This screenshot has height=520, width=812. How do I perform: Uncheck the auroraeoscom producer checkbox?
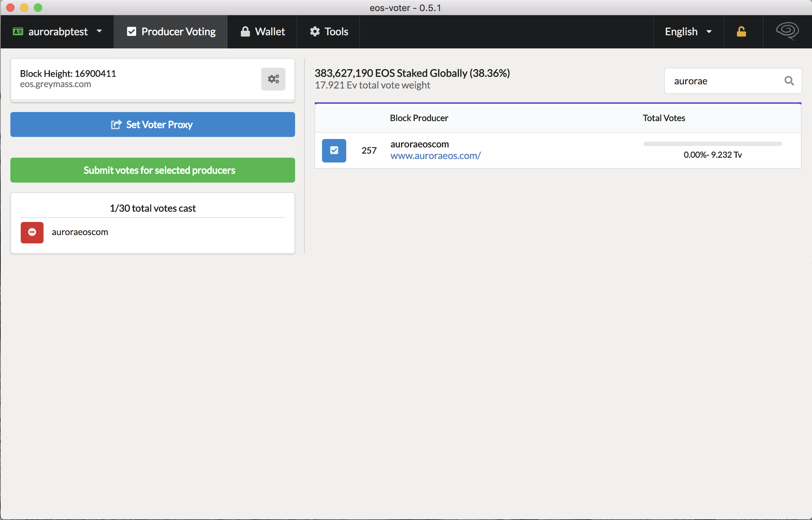(334, 150)
